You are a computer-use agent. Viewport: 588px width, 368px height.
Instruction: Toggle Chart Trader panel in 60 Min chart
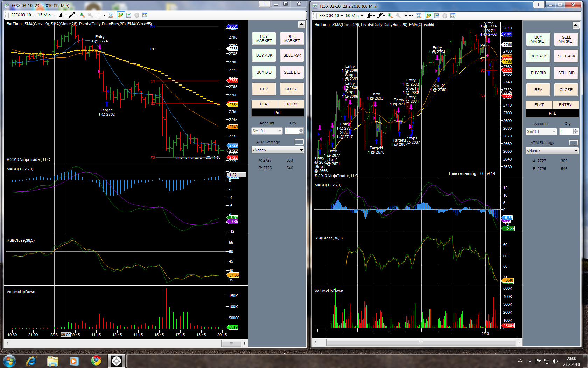(428, 16)
